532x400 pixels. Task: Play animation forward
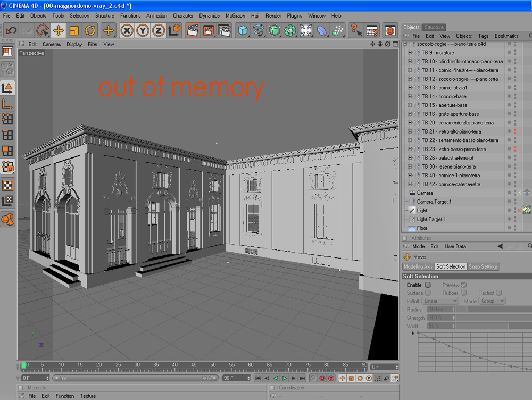(x=285, y=378)
